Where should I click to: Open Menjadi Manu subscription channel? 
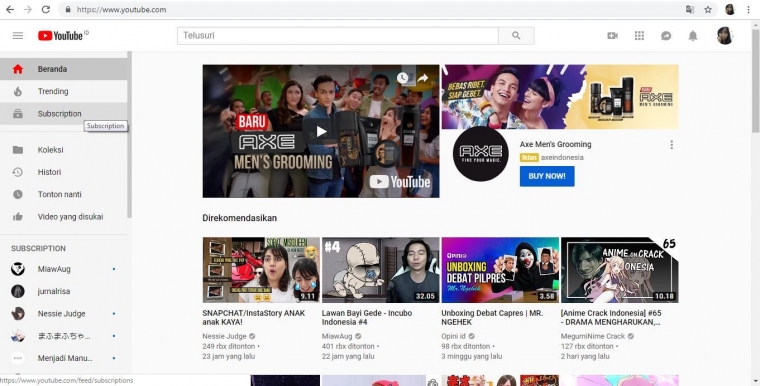pos(63,358)
